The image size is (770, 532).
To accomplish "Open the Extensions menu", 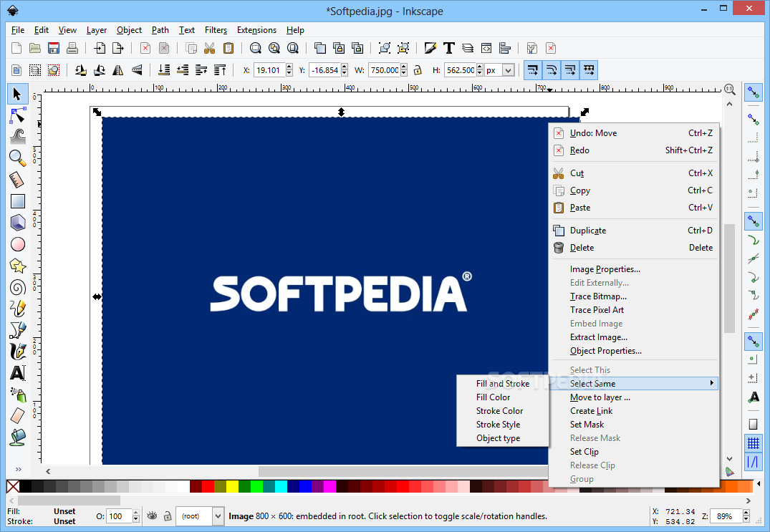I will 256,30.
